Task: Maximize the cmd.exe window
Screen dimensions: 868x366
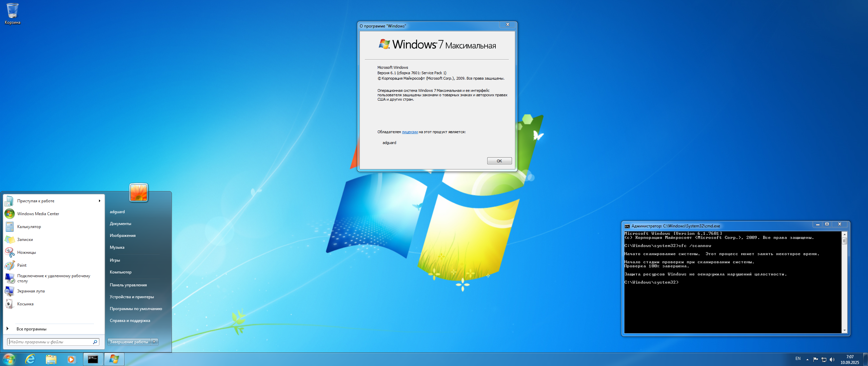Action: pos(827,224)
